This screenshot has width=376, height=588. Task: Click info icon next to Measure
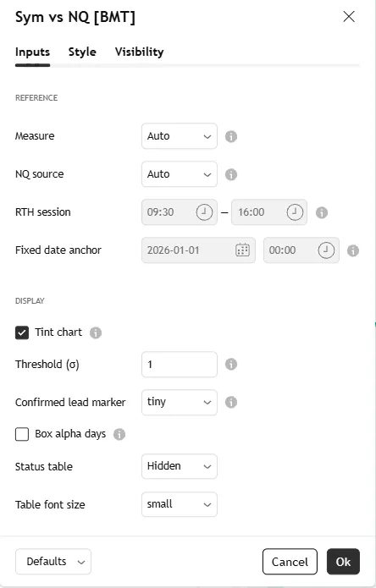pos(231,136)
